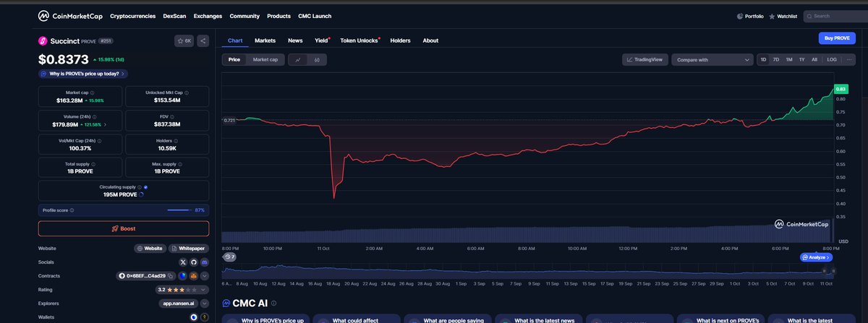Open Cryptocurrencies menu in top navigation
This screenshot has height=323, width=868.
coord(134,16)
